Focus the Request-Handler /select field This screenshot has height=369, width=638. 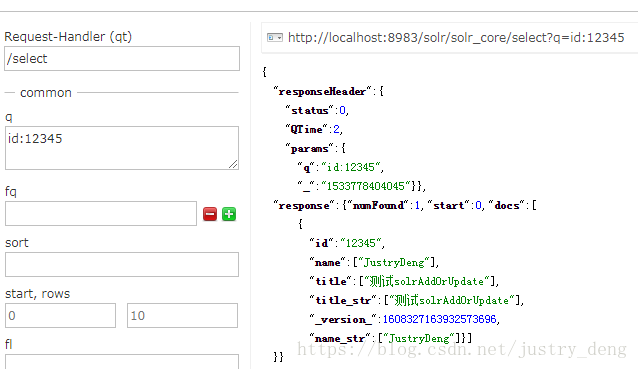[x=122, y=59]
